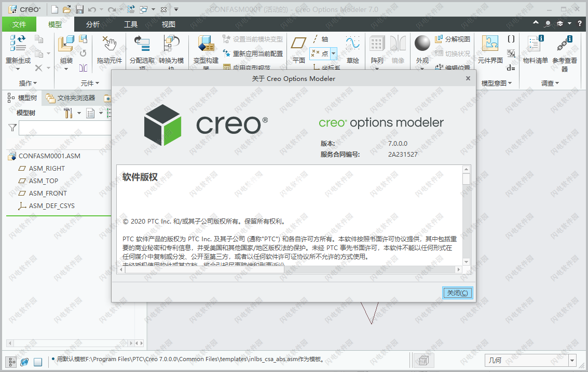
Task: Click the d= parameters icon
Action: (x=511, y=68)
